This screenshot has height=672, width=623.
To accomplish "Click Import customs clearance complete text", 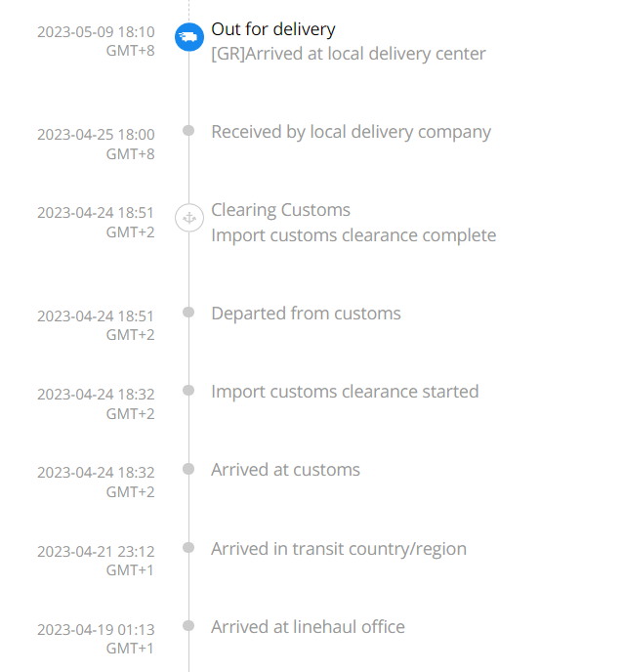I will point(353,235).
